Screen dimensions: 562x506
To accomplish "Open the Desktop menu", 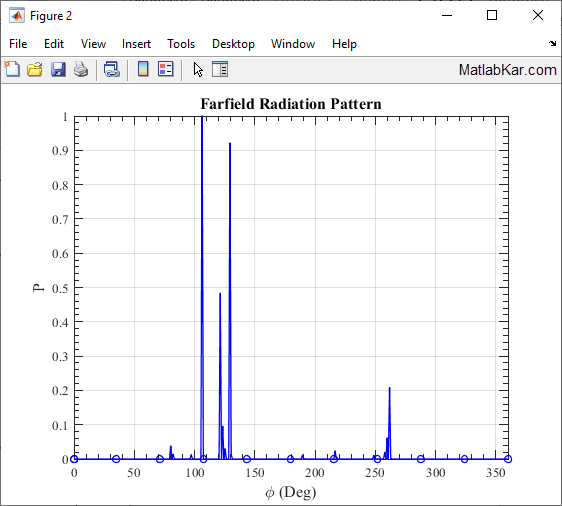I will 233,44.
